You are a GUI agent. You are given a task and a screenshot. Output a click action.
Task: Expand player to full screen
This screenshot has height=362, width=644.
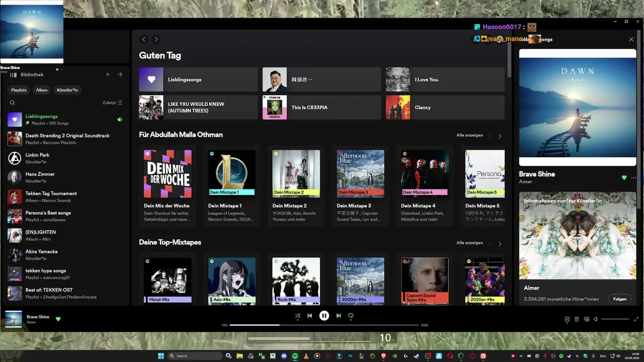(x=636, y=319)
